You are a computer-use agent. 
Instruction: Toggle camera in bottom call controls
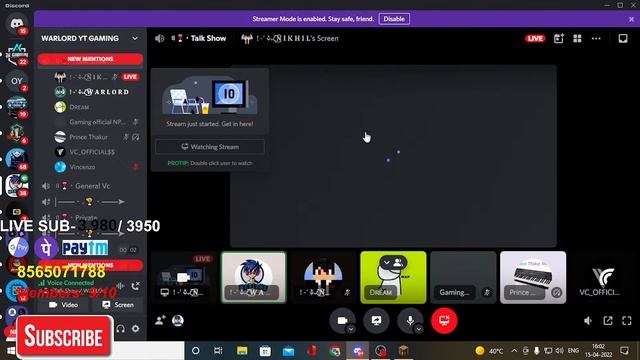click(342, 320)
